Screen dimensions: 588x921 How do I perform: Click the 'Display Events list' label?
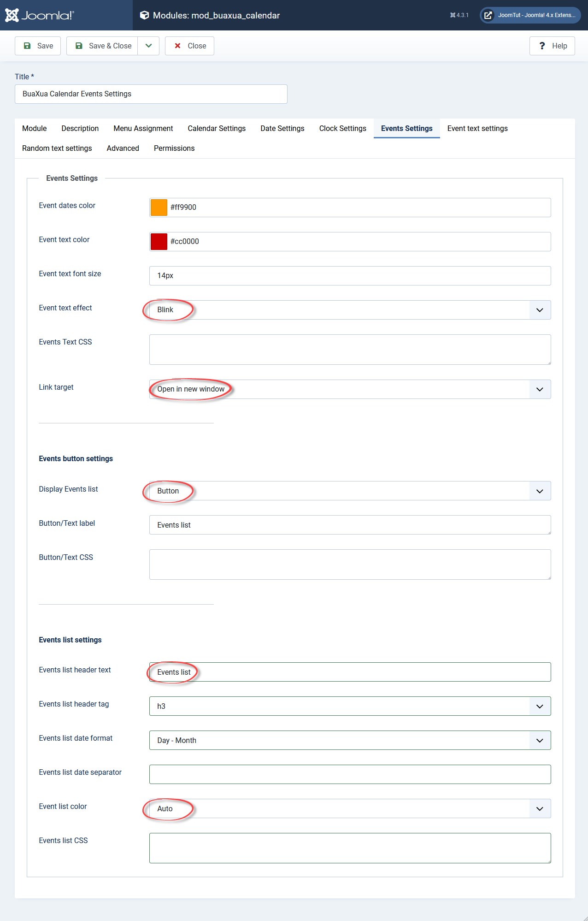68,489
